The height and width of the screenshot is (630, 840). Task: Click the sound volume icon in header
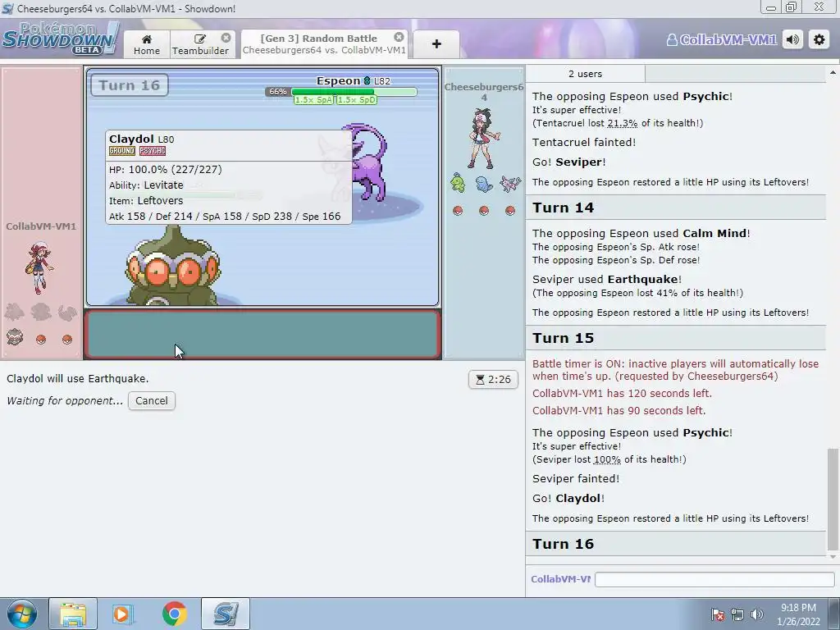793,39
